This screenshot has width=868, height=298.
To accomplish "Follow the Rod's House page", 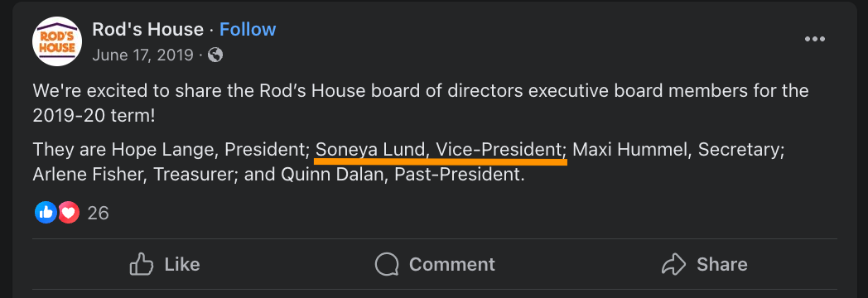I will pyautogui.click(x=248, y=29).
